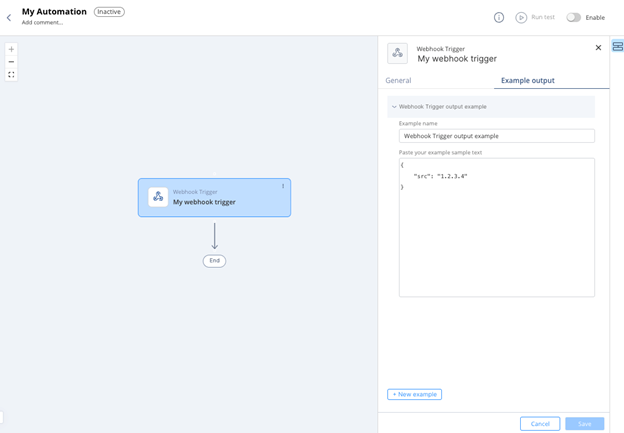Click the zoom out minus icon

(x=11, y=62)
